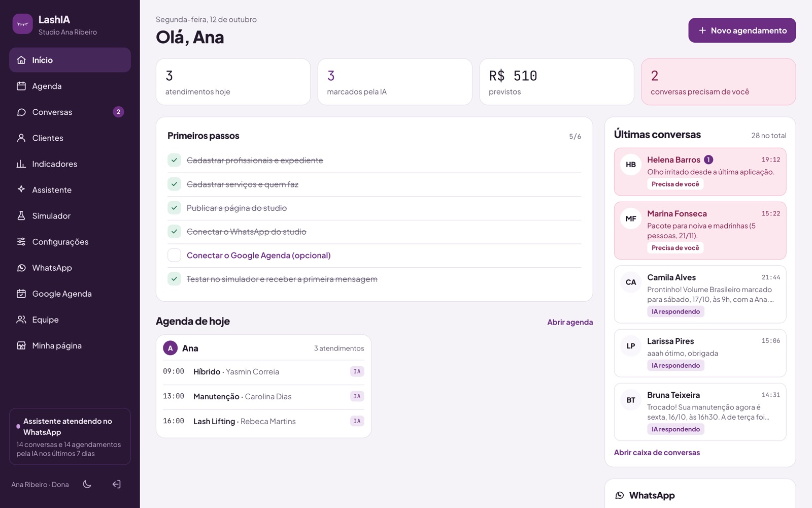
Task: Click the Assistente sparkle icon
Action: [21, 189]
